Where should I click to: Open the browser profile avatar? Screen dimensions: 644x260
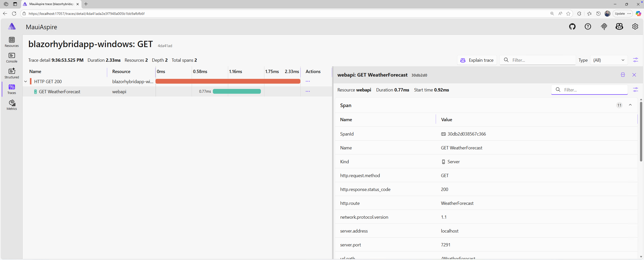(608, 14)
